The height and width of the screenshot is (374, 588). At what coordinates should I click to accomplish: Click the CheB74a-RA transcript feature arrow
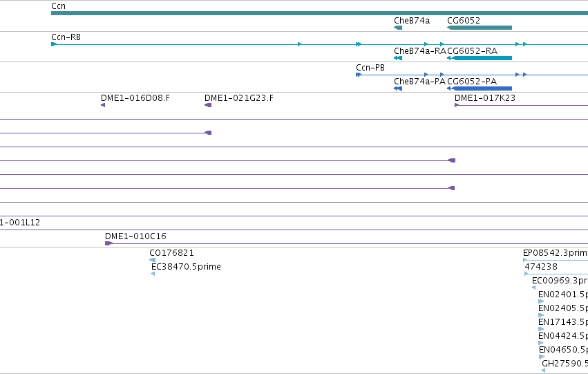[x=398, y=58]
